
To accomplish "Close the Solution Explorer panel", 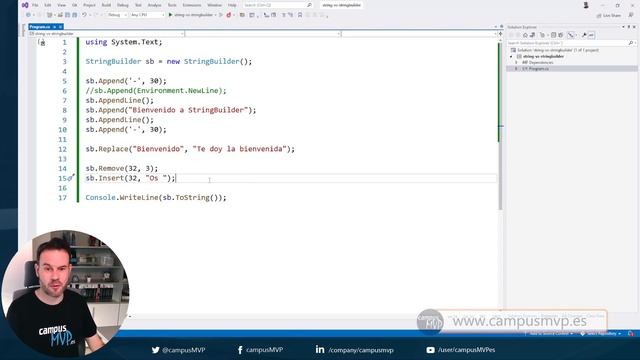I will coord(634,27).
